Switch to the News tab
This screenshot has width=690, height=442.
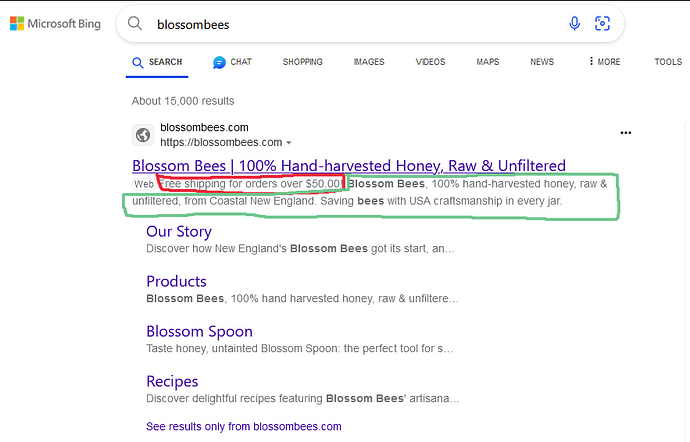[542, 62]
